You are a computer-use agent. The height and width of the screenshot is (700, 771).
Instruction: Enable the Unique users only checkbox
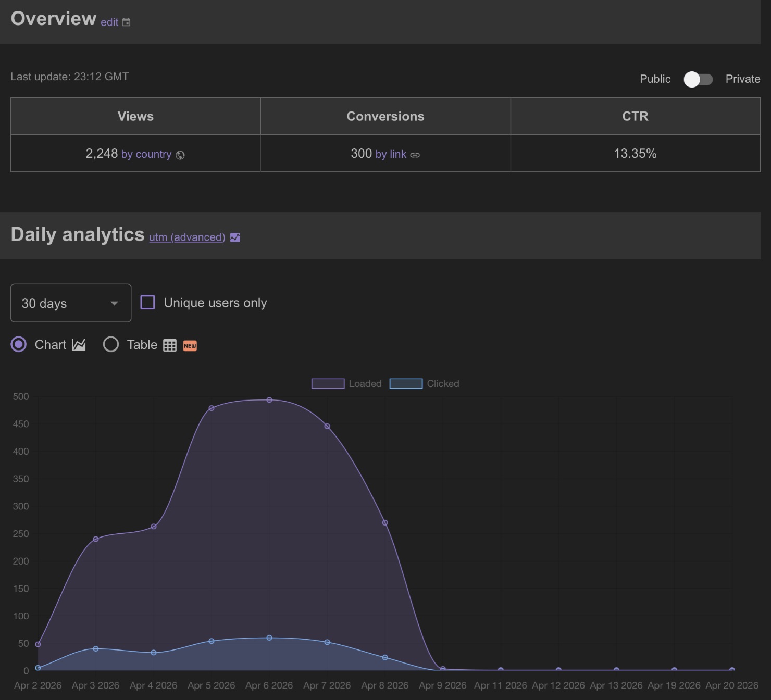(x=148, y=302)
